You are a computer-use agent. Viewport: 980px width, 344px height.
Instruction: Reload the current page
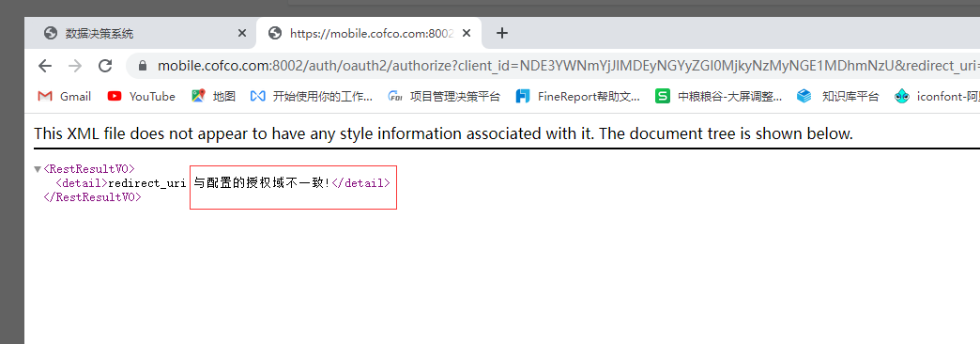[x=105, y=66]
